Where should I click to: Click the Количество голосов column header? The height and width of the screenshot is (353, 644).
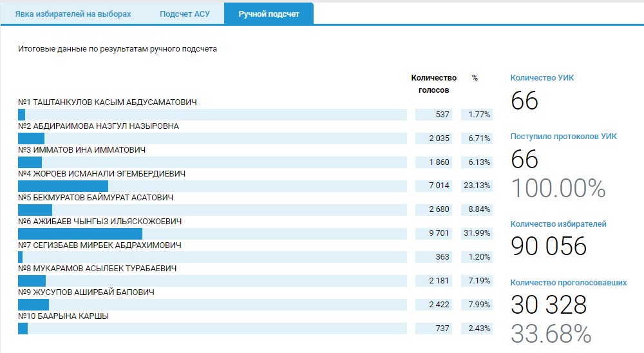[x=433, y=84]
